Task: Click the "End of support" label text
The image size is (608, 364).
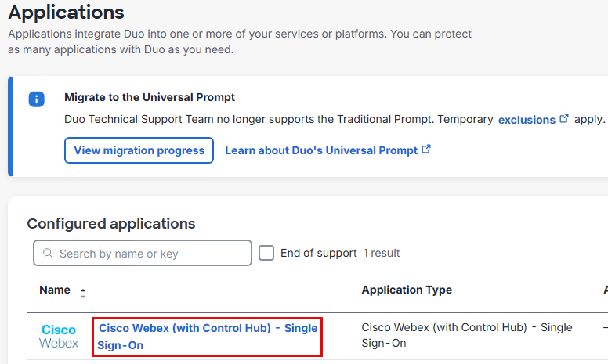Action: tap(318, 253)
